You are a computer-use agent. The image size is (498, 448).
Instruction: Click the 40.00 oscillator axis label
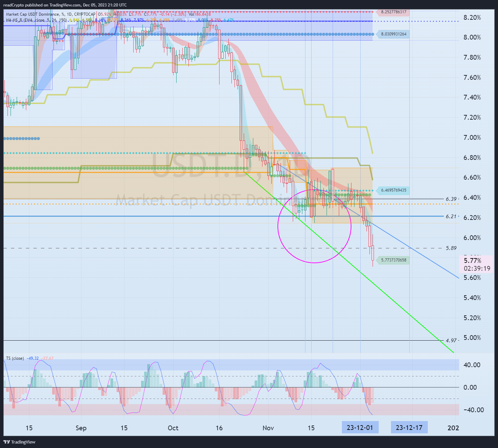point(472,365)
